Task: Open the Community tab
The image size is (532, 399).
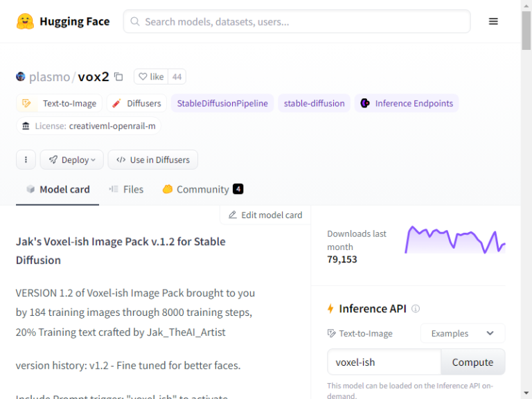Action: (x=203, y=189)
